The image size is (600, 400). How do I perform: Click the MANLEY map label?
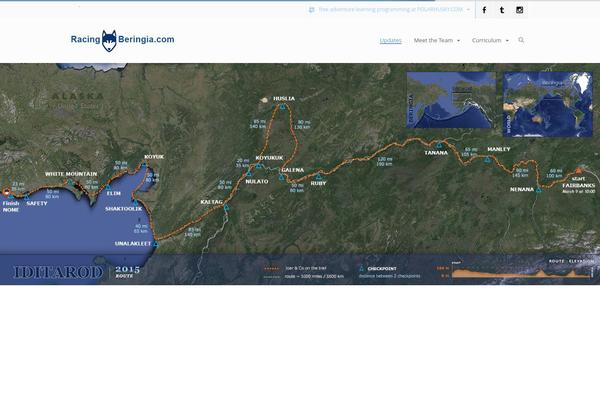point(499,149)
